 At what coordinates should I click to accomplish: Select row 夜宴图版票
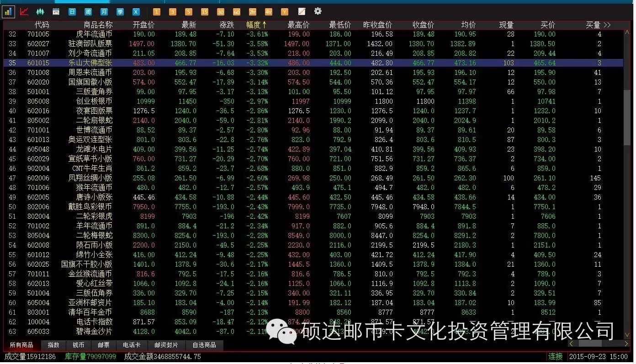pyautogui.click(x=313, y=111)
